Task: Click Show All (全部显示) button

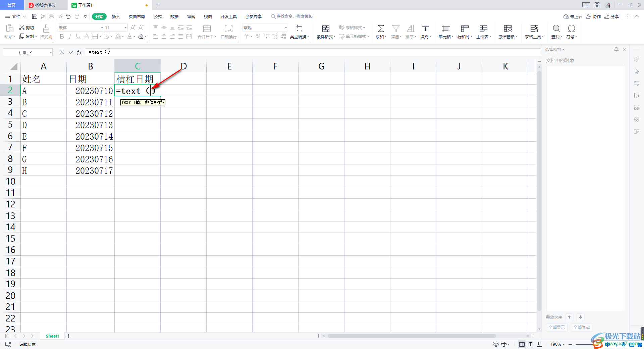Action: (556, 327)
